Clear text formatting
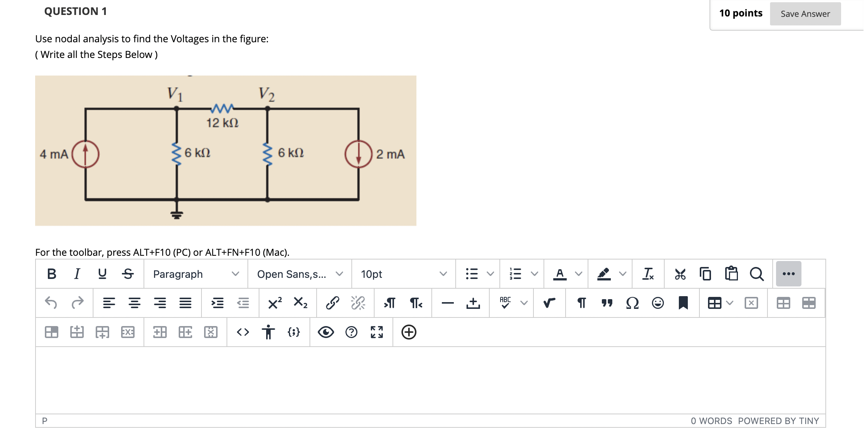The height and width of the screenshot is (439, 868). click(648, 274)
